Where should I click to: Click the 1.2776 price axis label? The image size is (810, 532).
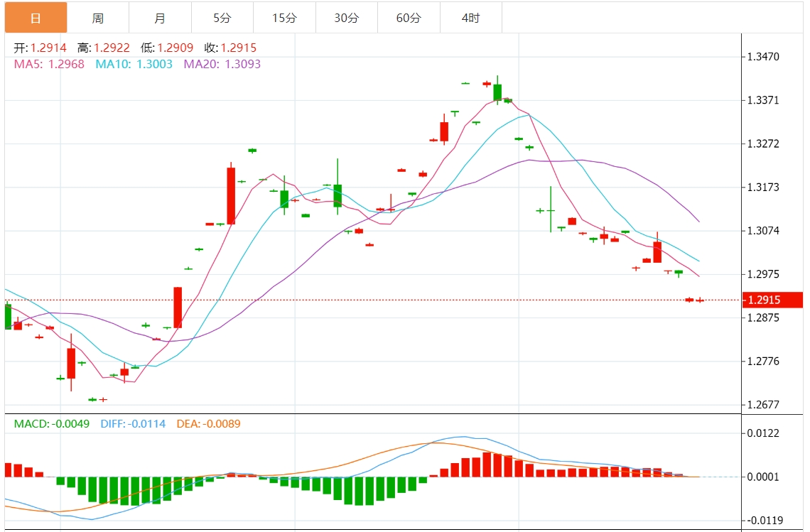(763, 361)
